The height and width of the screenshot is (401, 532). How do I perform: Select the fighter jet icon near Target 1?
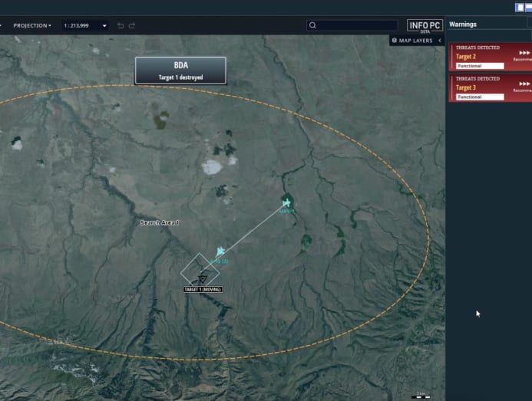220,251
